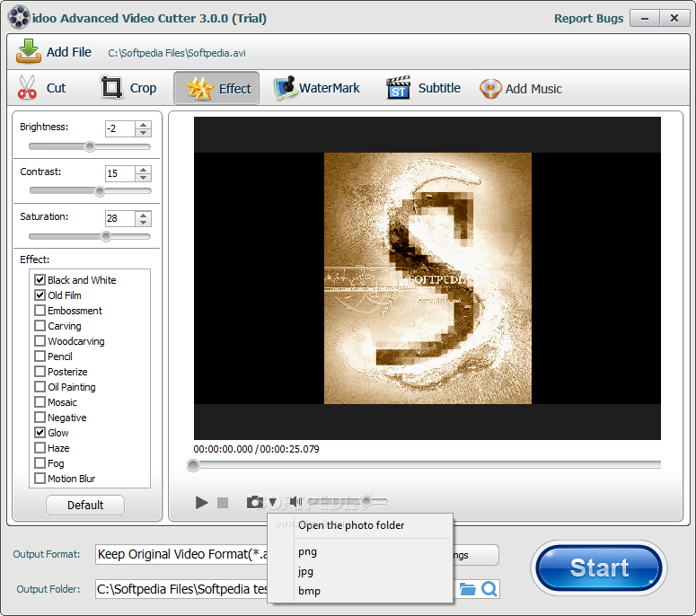Open snapshot format dropdown arrow

(x=272, y=502)
